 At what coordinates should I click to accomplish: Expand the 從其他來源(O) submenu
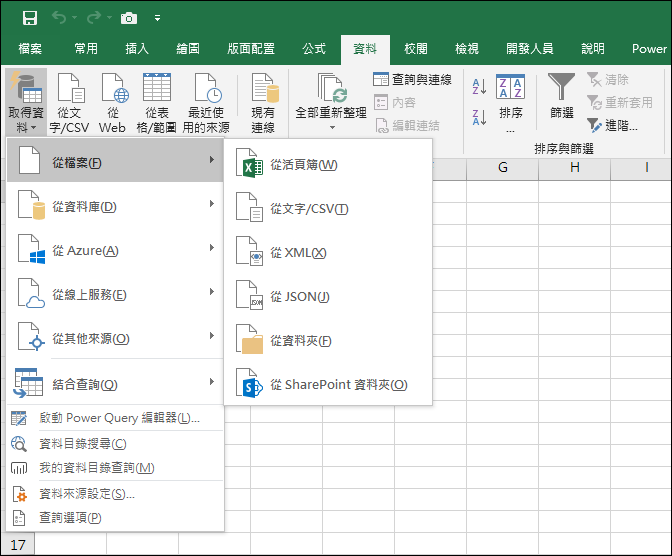click(115, 338)
